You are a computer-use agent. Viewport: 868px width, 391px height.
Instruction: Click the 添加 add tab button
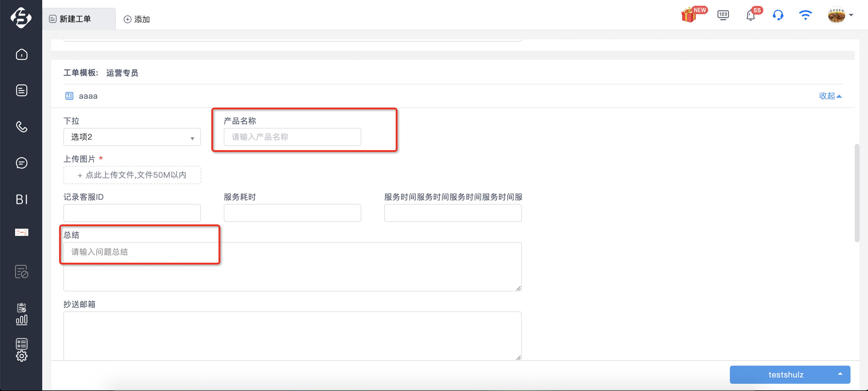click(137, 19)
